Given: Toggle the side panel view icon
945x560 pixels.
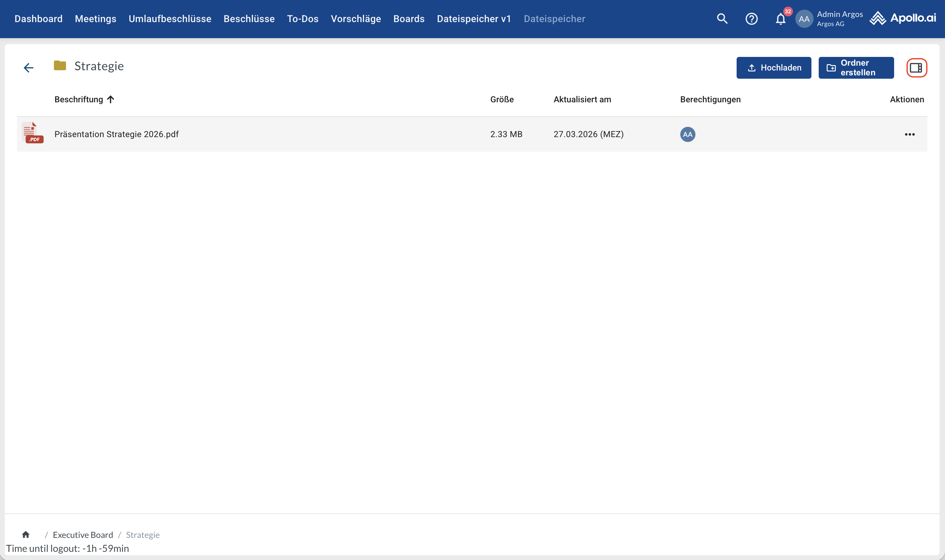Looking at the screenshot, I should 916,68.
